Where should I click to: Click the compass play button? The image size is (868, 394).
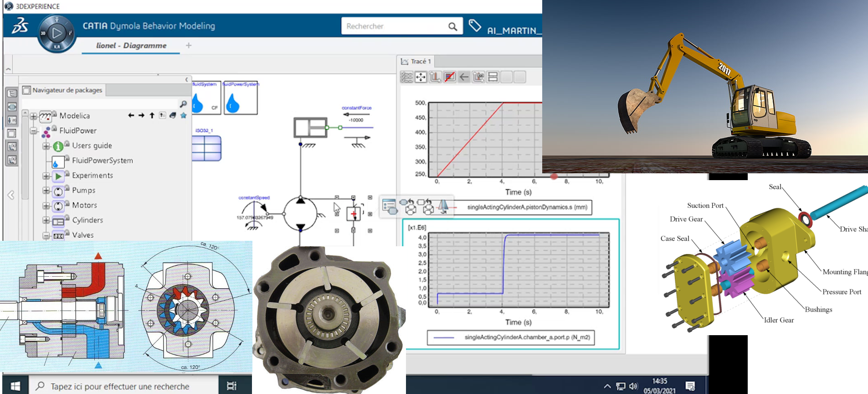tap(56, 33)
